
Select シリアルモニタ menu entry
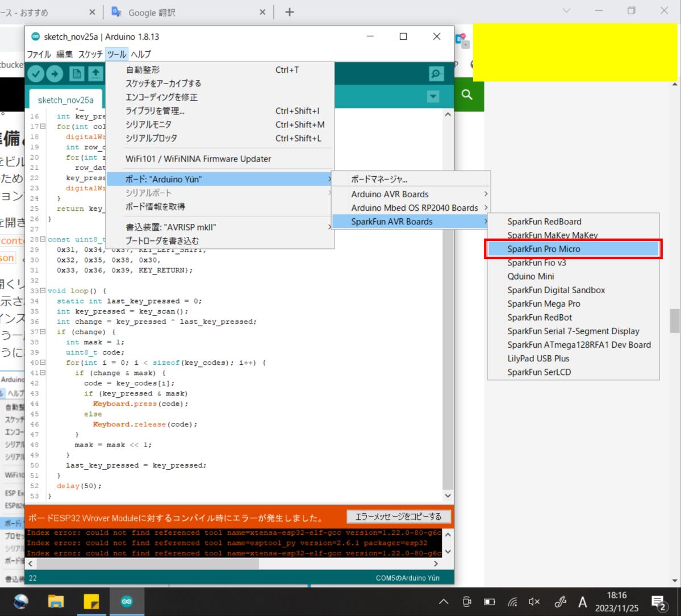(220, 124)
